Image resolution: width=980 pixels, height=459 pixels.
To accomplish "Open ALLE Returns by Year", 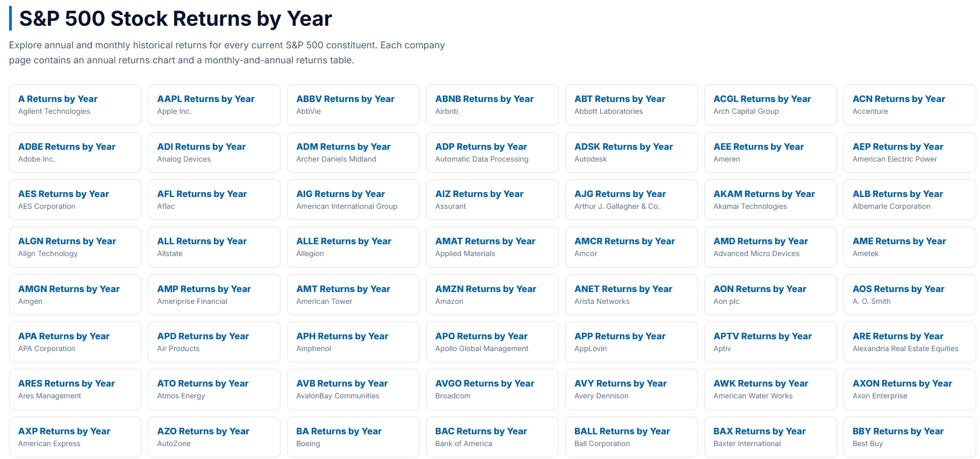I will click(x=353, y=247).
